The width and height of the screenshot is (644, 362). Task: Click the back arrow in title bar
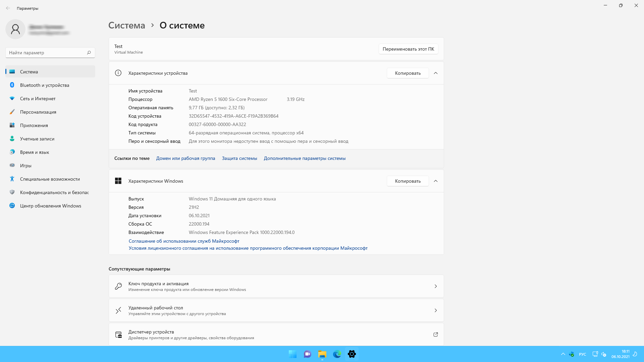(x=8, y=8)
